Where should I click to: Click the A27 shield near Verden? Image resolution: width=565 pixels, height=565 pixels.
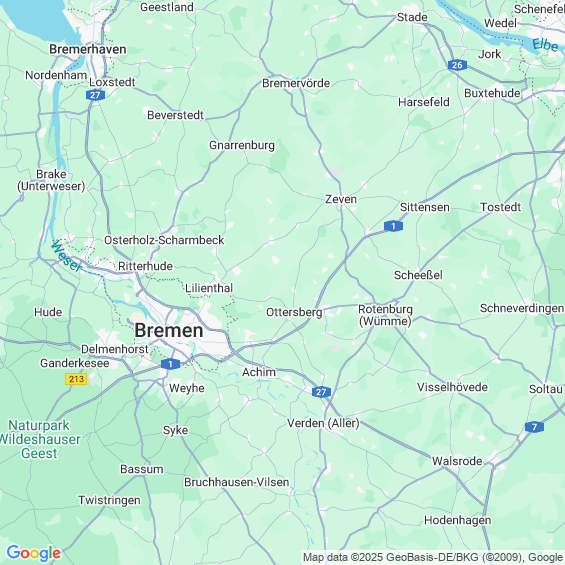[x=321, y=392]
